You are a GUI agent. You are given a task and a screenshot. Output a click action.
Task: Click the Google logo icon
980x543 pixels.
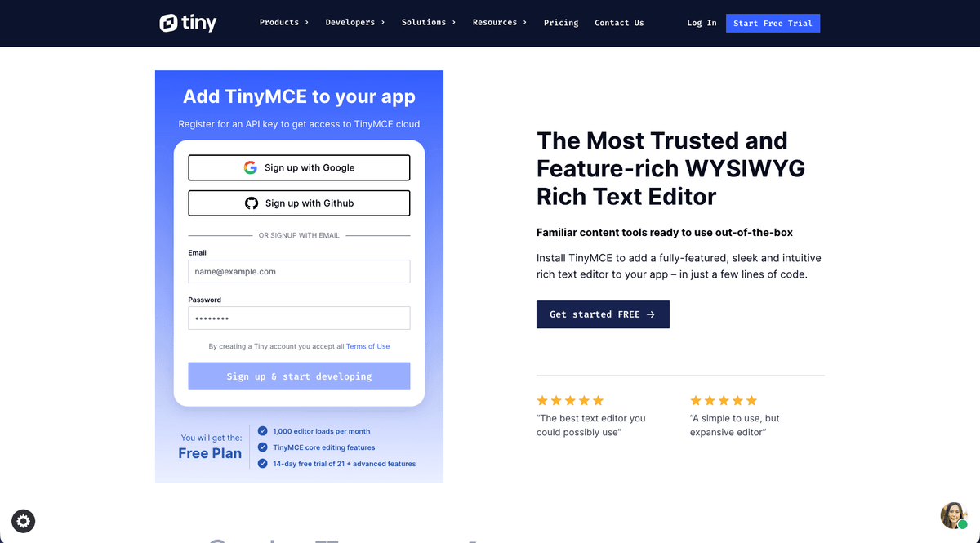pos(251,167)
